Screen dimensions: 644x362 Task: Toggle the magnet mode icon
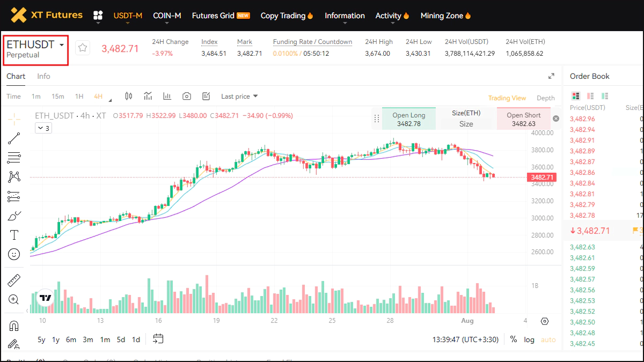[x=14, y=326]
